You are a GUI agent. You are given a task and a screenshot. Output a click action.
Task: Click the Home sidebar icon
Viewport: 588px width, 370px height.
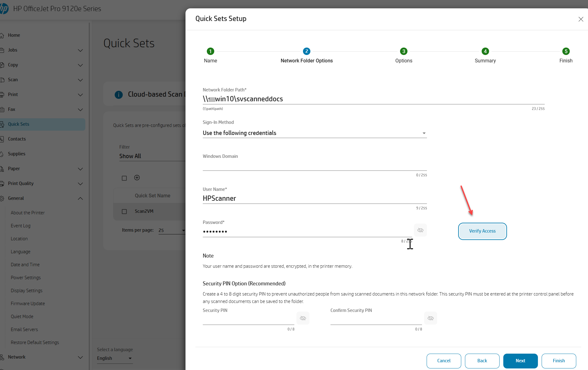(x=2, y=35)
